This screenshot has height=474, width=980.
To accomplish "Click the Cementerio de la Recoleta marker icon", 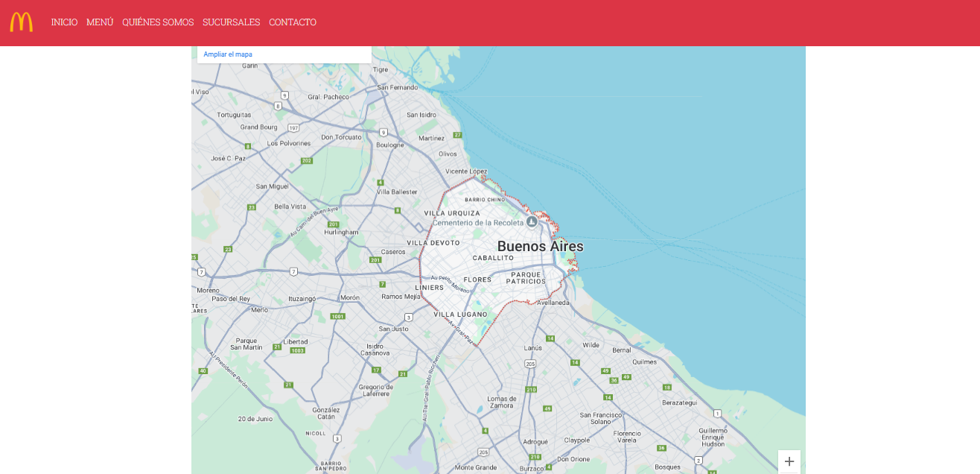I will click(532, 222).
